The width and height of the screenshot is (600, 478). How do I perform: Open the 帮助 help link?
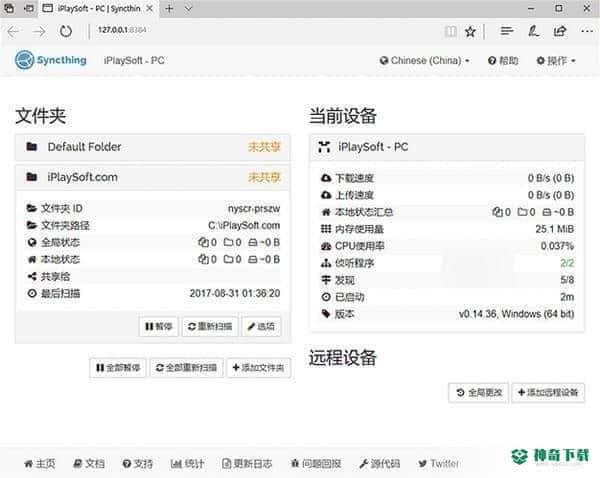[x=503, y=60]
